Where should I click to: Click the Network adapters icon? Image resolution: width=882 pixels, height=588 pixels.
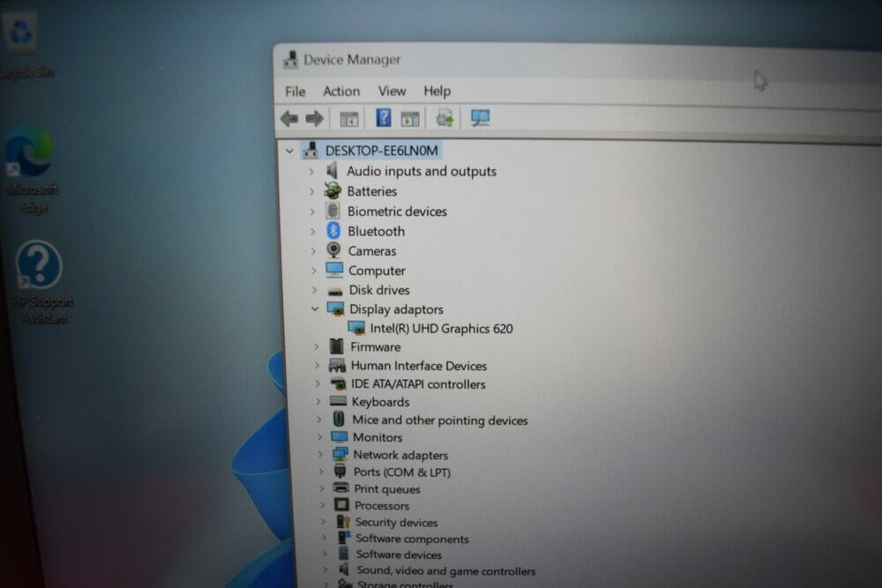[340, 454]
